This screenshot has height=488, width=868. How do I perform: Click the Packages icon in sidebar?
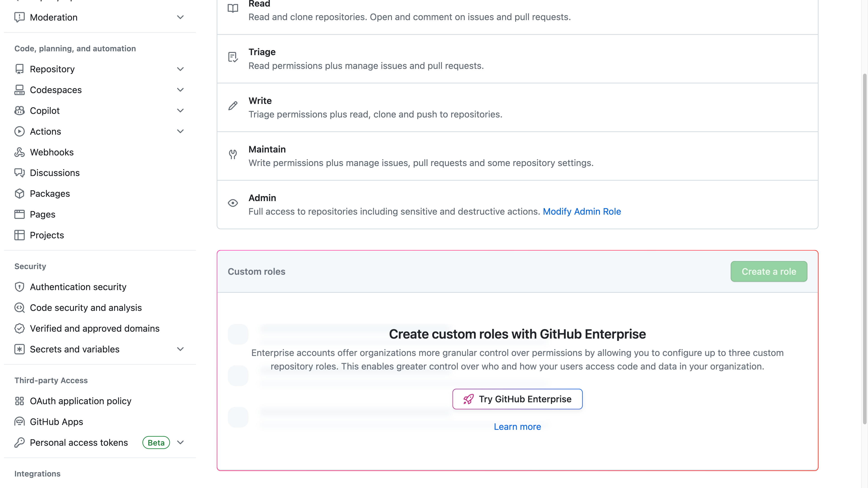[19, 194]
